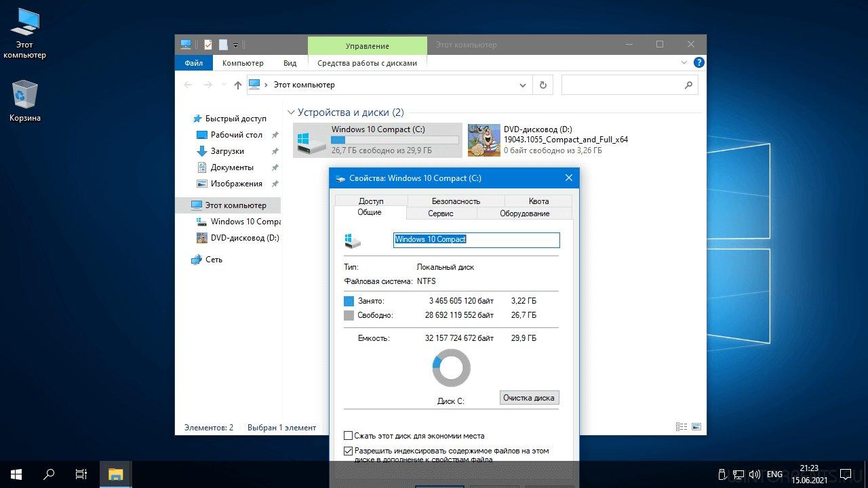Click the pin icon beside Загрузки
This screenshot has width=868, height=488.
[x=275, y=151]
